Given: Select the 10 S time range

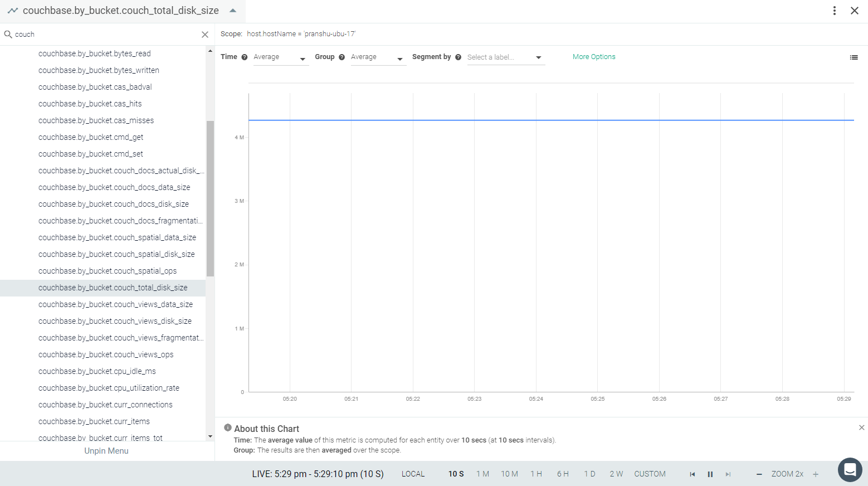Looking at the screenshot, I should 456,474.
